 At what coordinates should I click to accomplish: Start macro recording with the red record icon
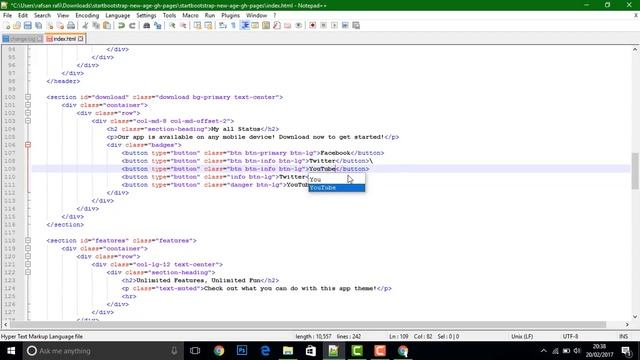click(312, 25)
